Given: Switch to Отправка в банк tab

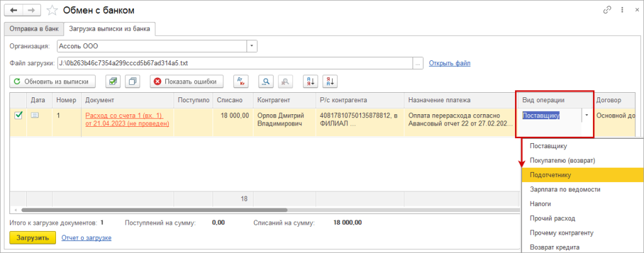Looking at the screenshot, I should 35,28.
